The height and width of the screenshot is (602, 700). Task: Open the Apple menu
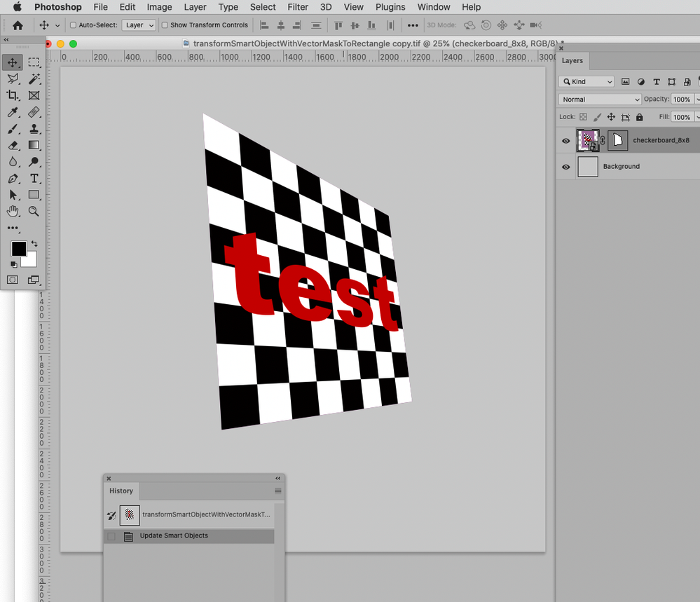[x=17, y=7]
